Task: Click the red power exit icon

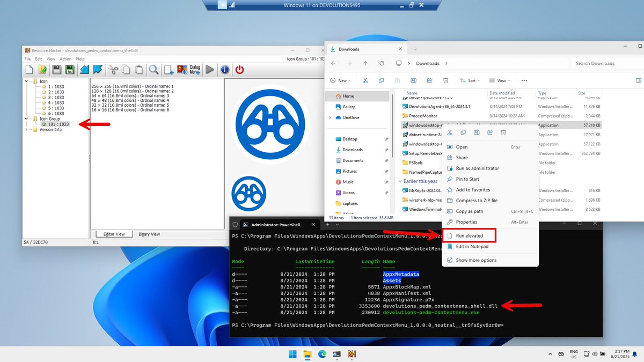Action: 240,70
